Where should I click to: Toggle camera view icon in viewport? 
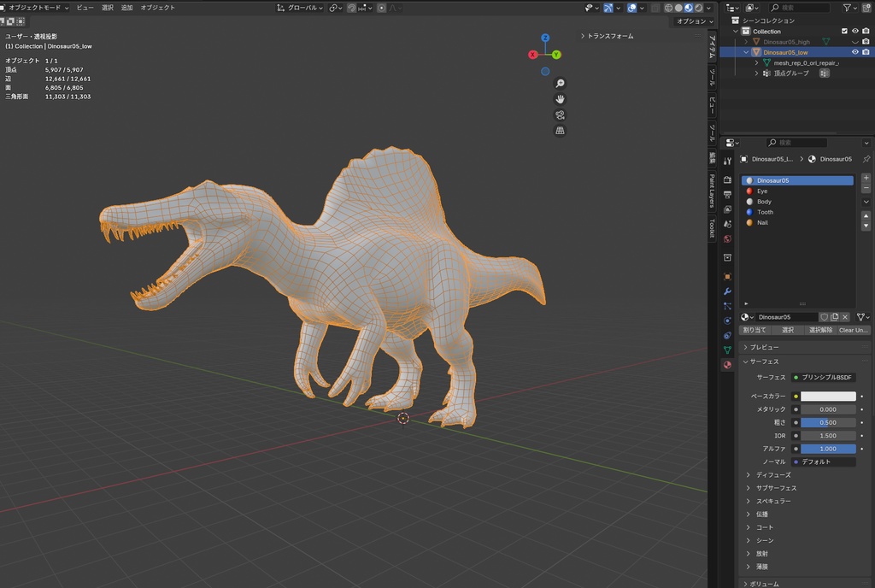(x=561, y=115)
